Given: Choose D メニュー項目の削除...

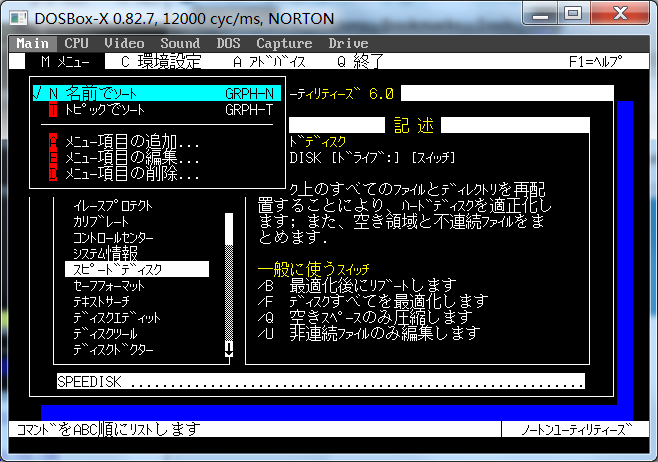Looking at the screenshot, I should click(x=124, y=174).
